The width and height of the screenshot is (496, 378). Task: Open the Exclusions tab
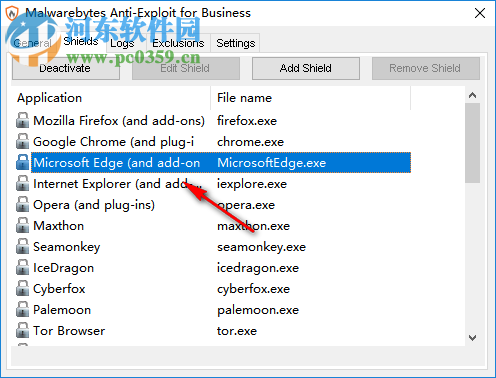pyautogui.click(x=178, y=43)
